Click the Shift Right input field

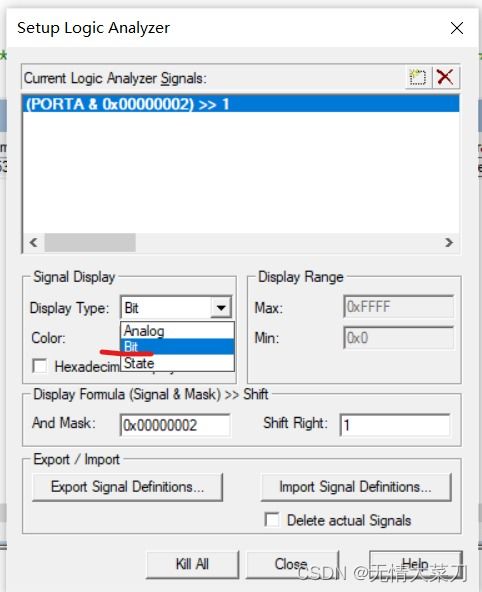point(395,425)
